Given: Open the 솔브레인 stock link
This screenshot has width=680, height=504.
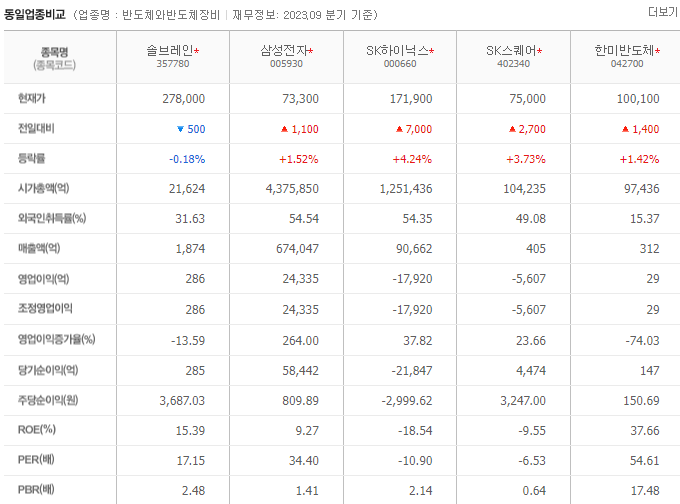Looking at the screenshot, I should (x=170, y=51).
